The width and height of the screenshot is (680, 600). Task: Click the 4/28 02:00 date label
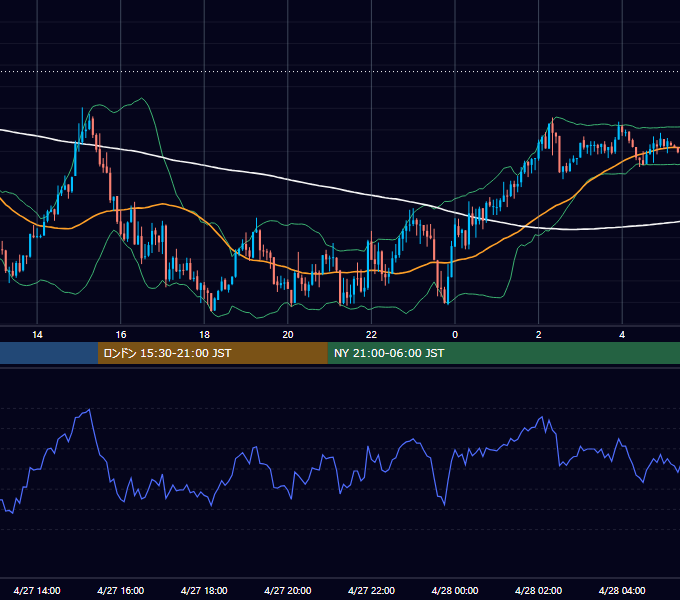[538, 590]
